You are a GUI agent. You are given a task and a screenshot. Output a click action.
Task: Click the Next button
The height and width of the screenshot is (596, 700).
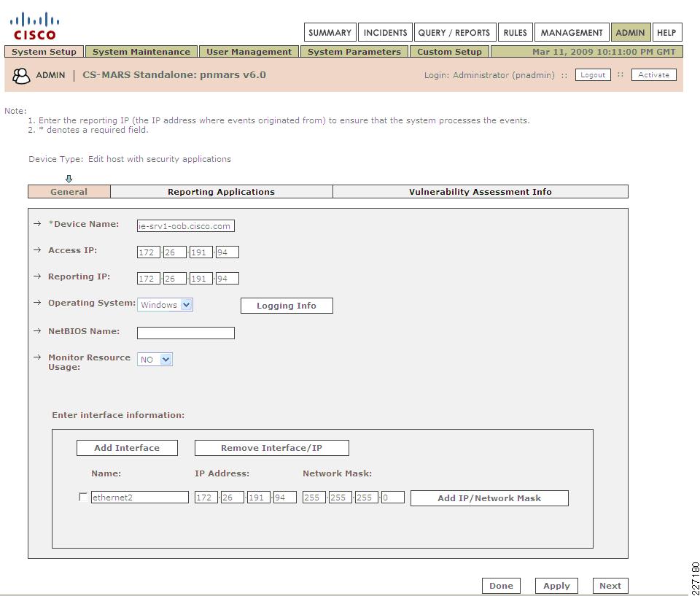coord(610,586)
